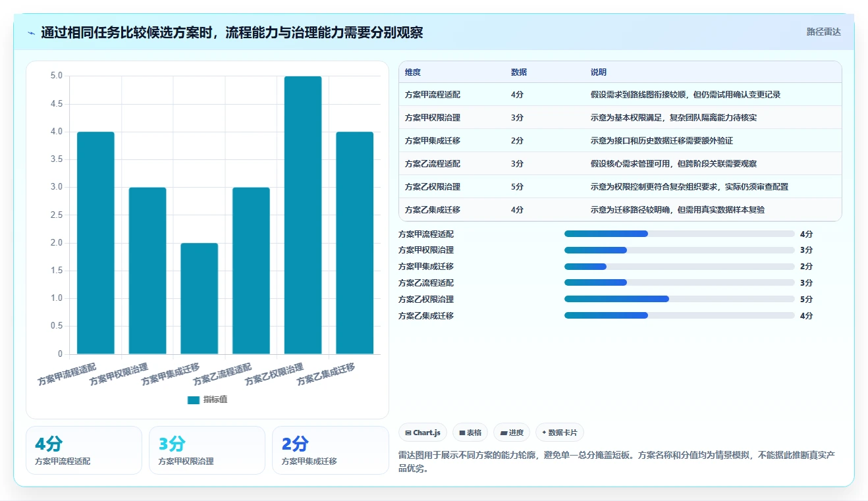Select table cell 方案乙流程适配
The width and height of the screenshot is (868, 501).
click(433, 164)
